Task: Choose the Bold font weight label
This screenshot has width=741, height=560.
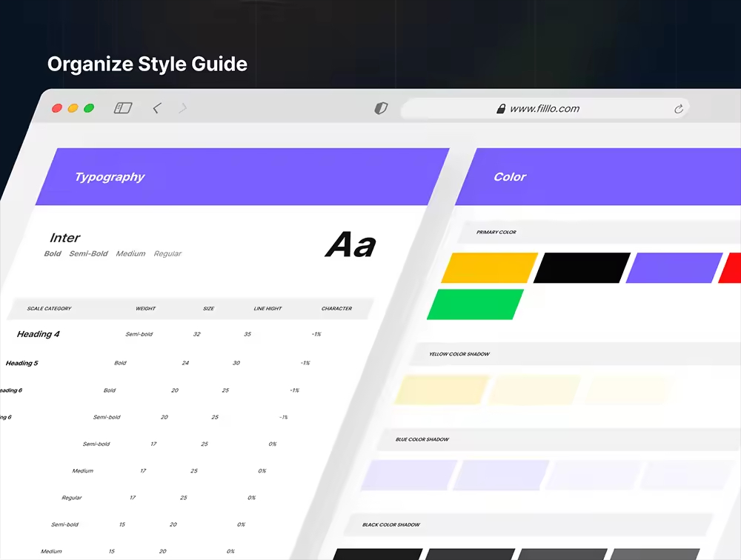Action: tap(53, 253)
